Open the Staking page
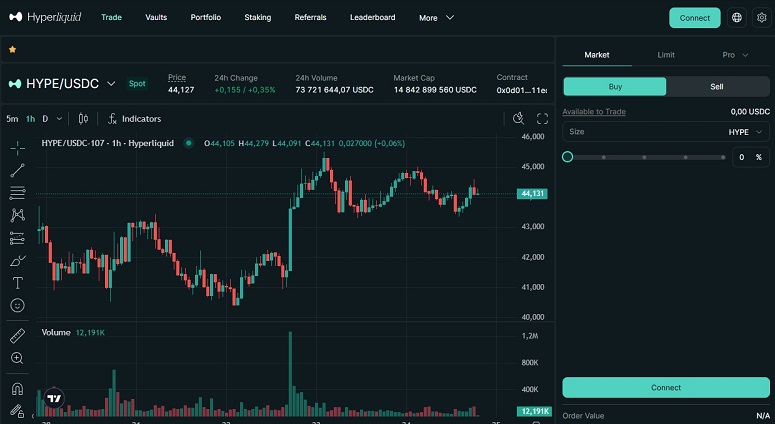The image size is (775, 424). [x=258, y=17]
